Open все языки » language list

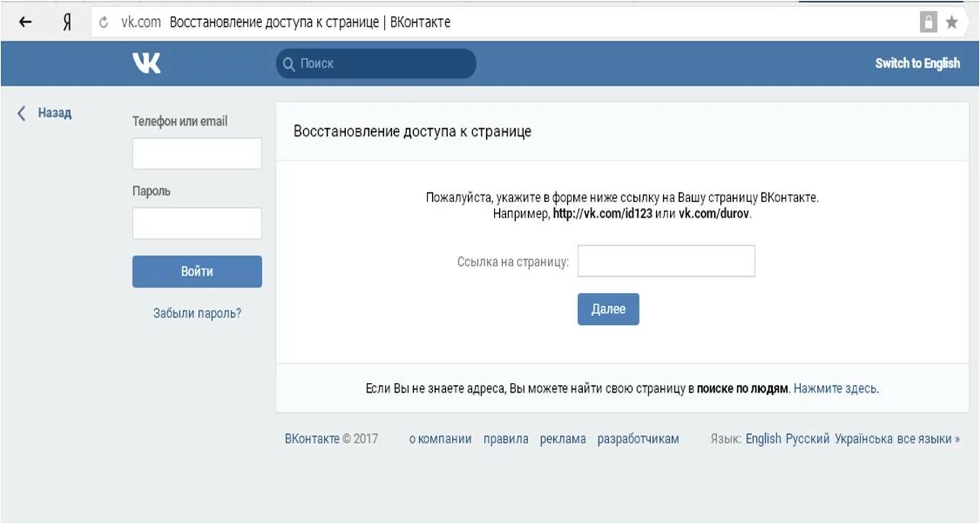coord(928,439)
